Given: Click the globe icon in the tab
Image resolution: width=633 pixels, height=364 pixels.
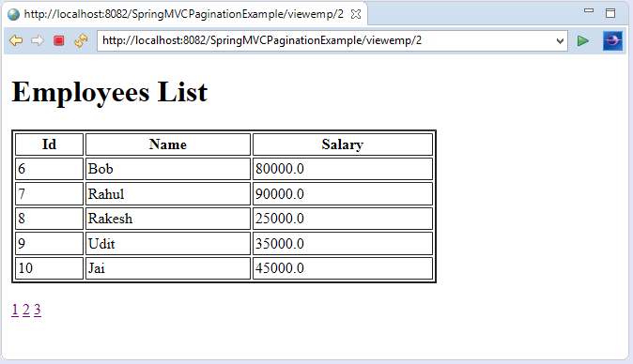Looking at the screenshot, I should (x=14, y=14).
